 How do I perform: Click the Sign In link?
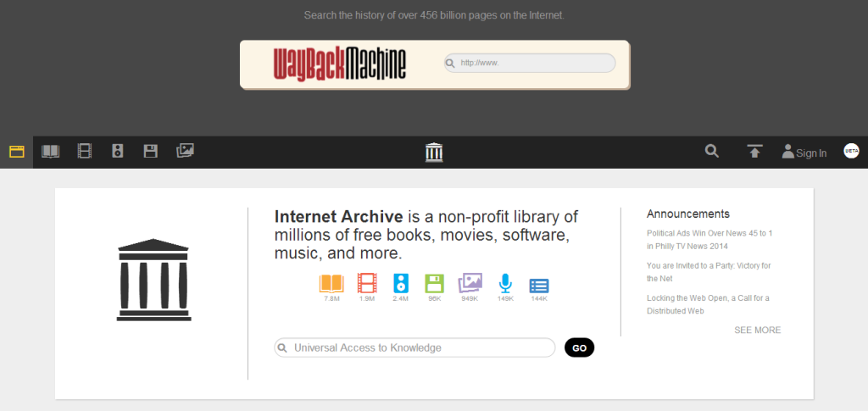click(804, 153)
